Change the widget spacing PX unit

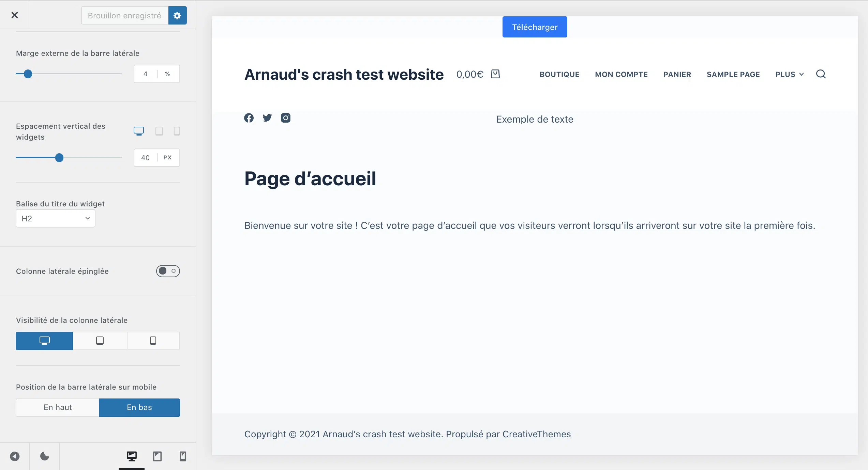click(168, 158)
